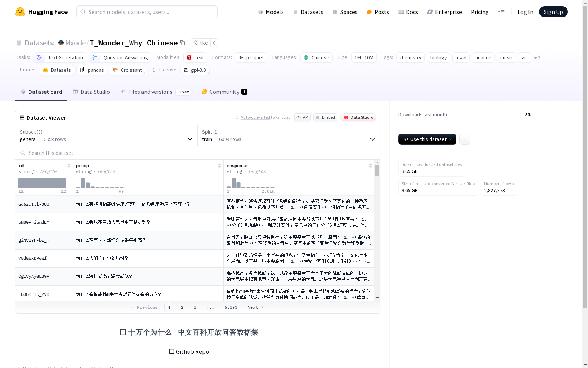Image resolution: width=588 pixels, height=368 pixels.
Task: Select the Text modality tag
Action: [195, 57]
